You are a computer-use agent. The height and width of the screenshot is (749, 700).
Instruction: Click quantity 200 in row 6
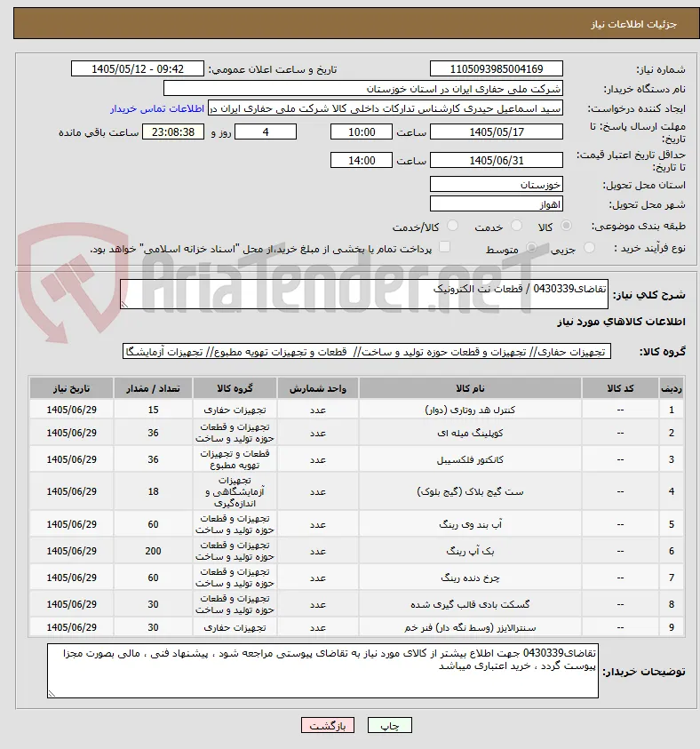coord(153,551)
